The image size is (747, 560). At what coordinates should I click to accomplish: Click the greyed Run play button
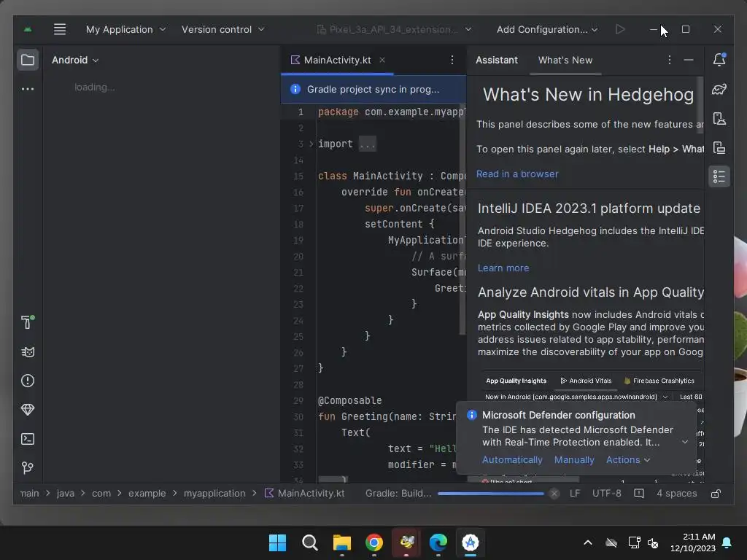(620, 29)
